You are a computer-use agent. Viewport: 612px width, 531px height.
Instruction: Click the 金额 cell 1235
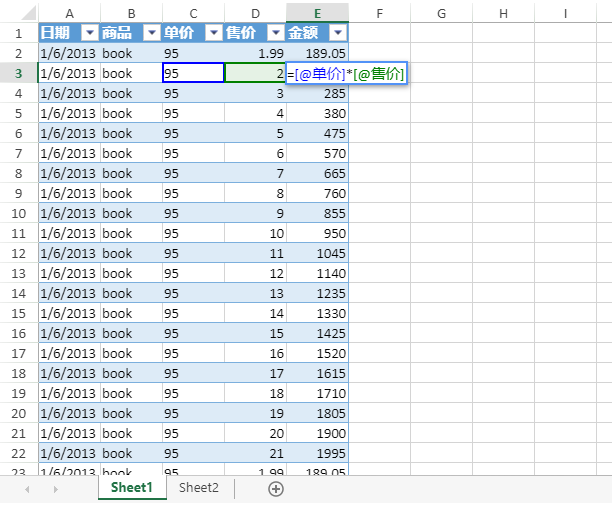pyautogui.click(x=318, y=293)
